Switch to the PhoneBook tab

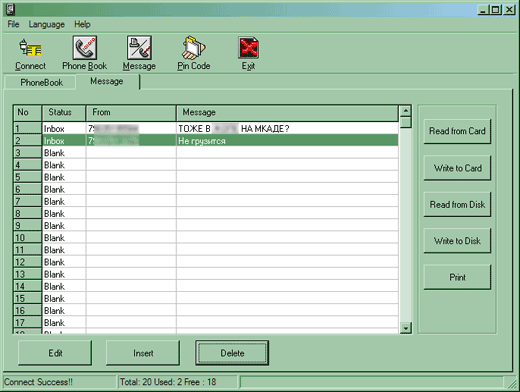click(x=40, y=82)
